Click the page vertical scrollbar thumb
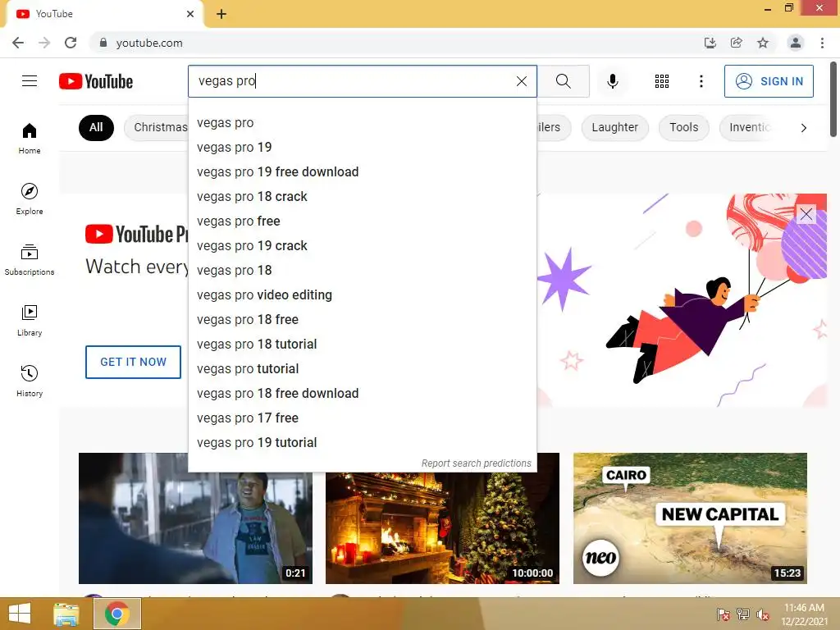 point(833,99)
